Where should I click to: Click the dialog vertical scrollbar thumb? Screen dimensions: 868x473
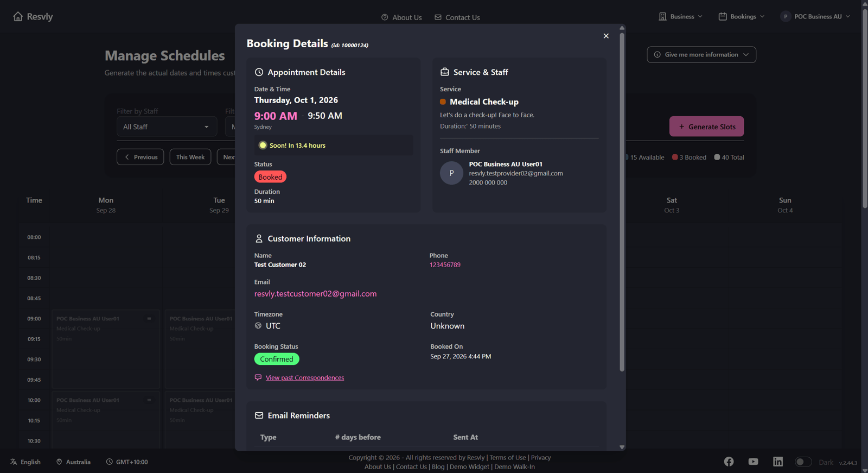pyautogui.click(x=622, y=202)
